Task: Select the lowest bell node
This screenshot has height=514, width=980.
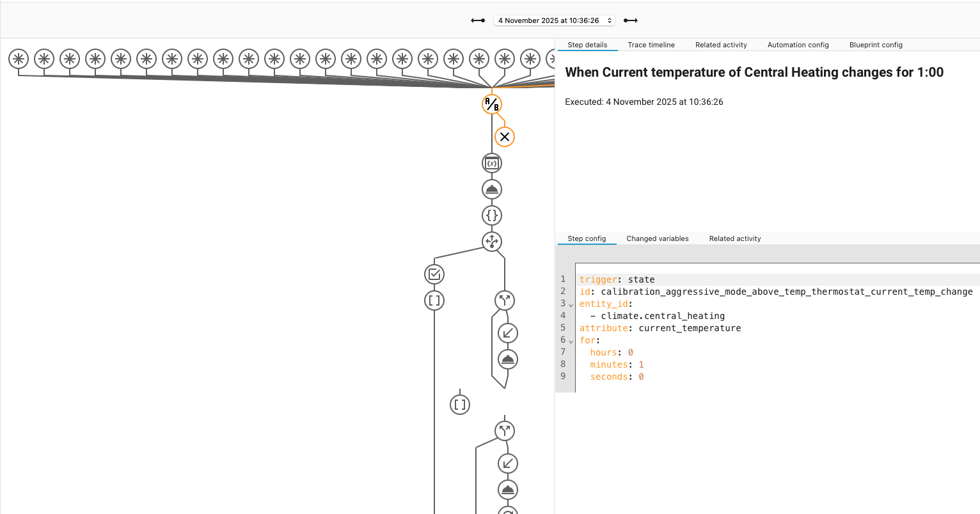Action: (x=508, y=490)
